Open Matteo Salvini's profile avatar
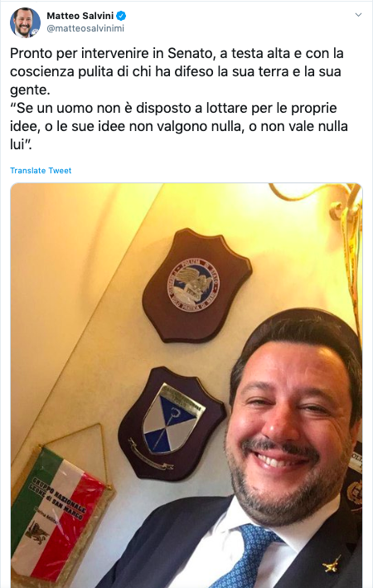373x588 pixels. pyautogui.click(x=25, y=22)
